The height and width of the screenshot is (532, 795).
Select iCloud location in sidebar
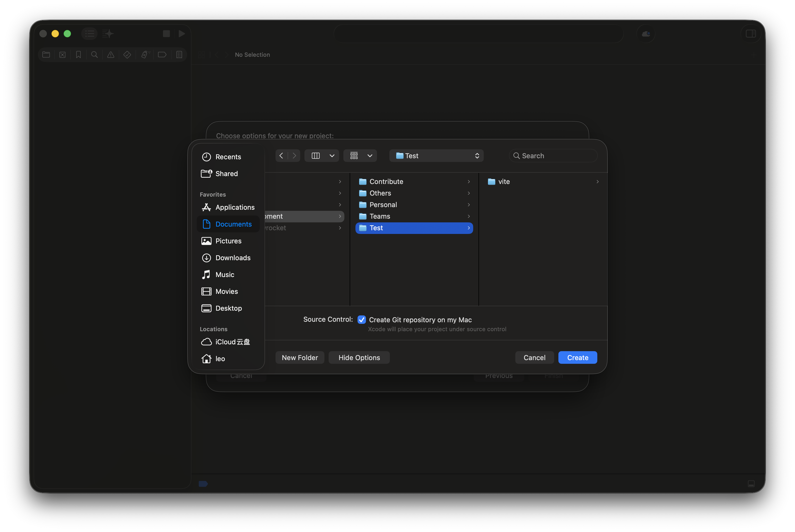(228, 342)
